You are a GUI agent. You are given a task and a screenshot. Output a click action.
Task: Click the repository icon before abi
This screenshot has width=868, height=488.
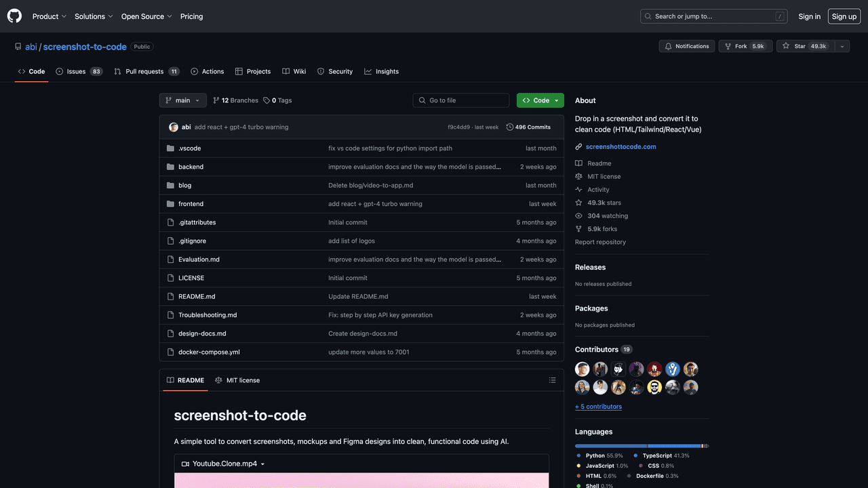pyautogui.click(x=18, y=47)
